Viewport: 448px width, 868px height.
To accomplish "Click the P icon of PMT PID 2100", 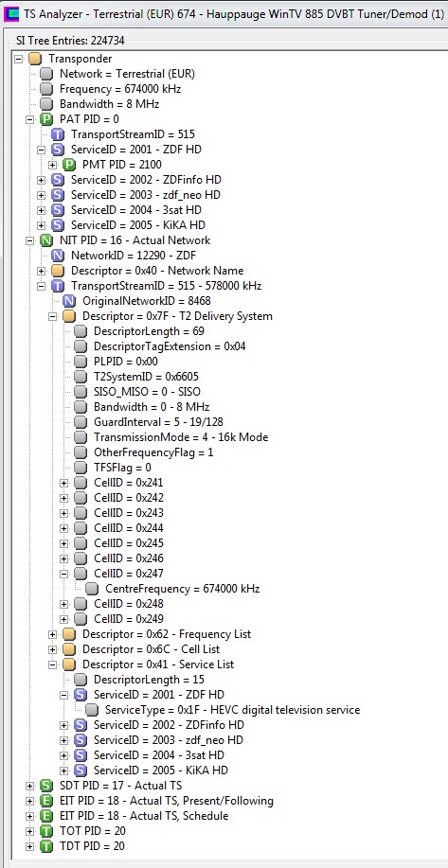I will [x=69, y=165].
